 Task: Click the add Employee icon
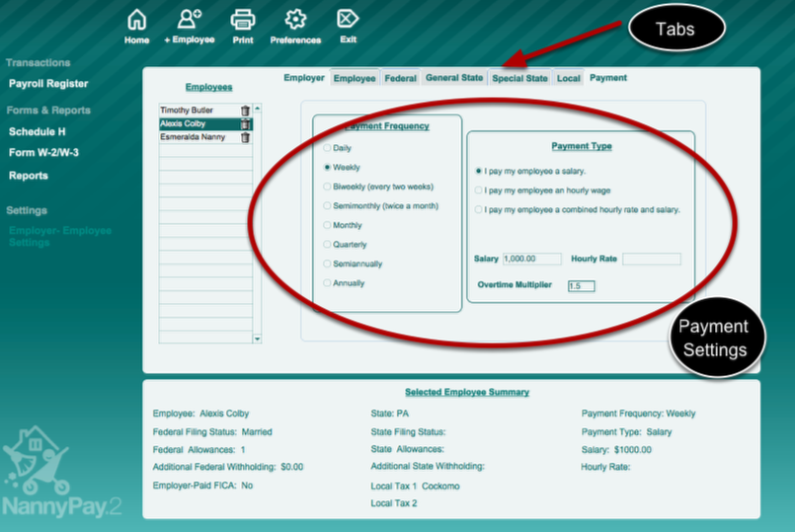point(189,21)
